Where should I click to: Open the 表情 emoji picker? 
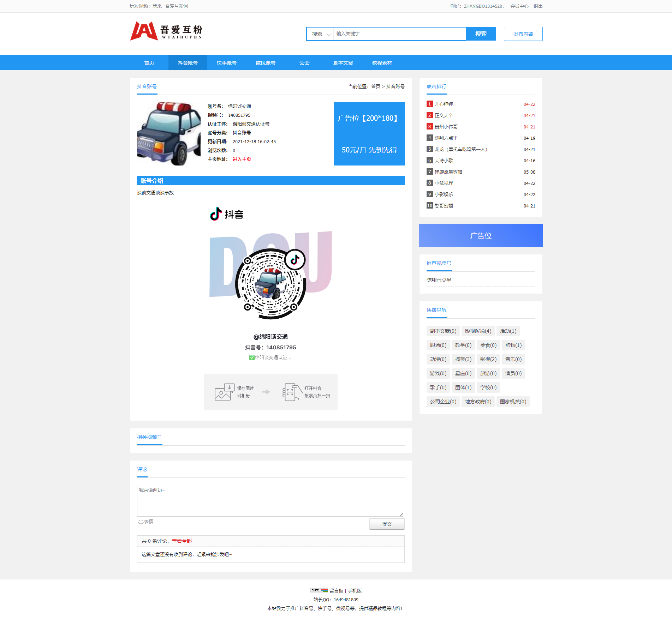[x=146, y=522]
